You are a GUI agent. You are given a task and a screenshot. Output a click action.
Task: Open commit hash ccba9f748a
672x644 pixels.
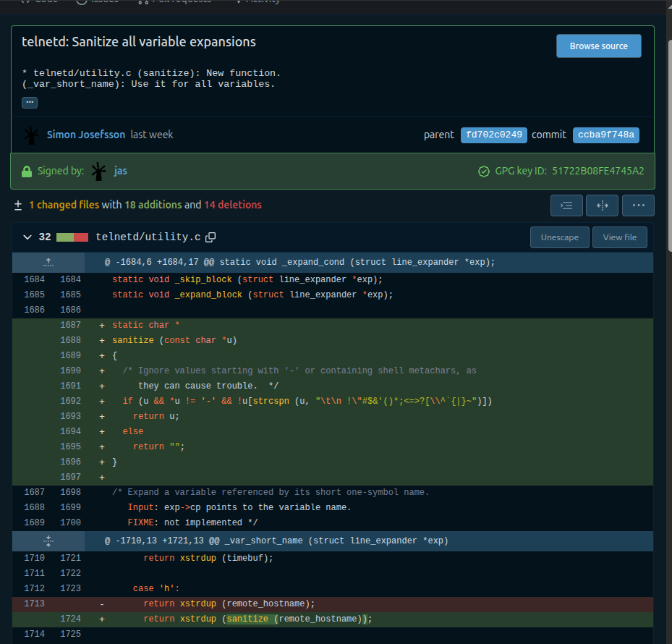point(605,135)
